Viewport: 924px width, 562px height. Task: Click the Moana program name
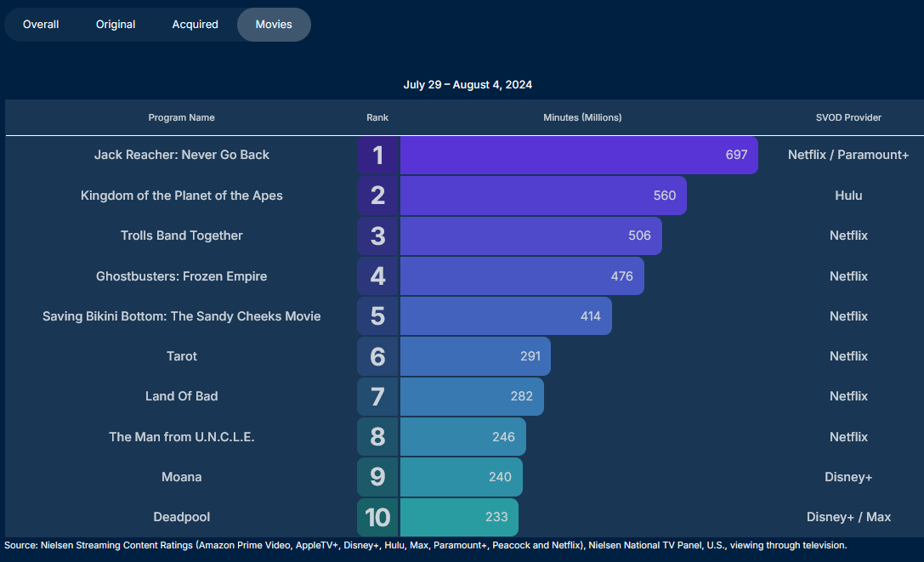click(x=181, y=477)
